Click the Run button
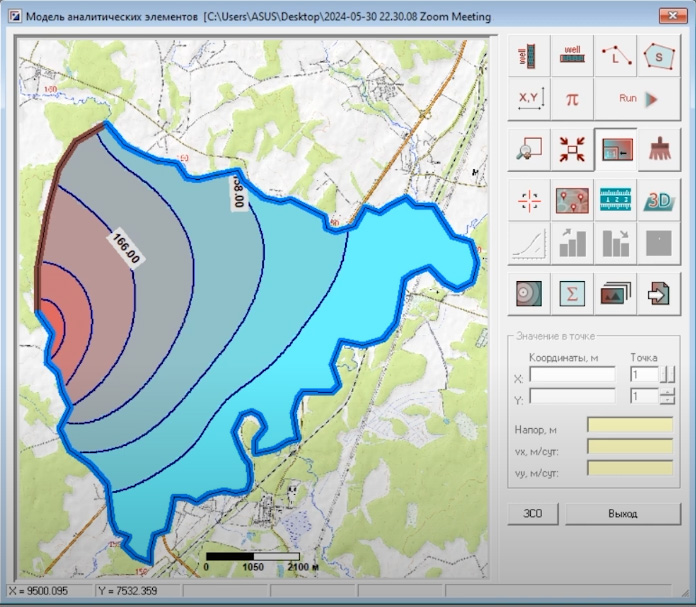The width and height of the screenshot is (696, 607). point(637,99)
